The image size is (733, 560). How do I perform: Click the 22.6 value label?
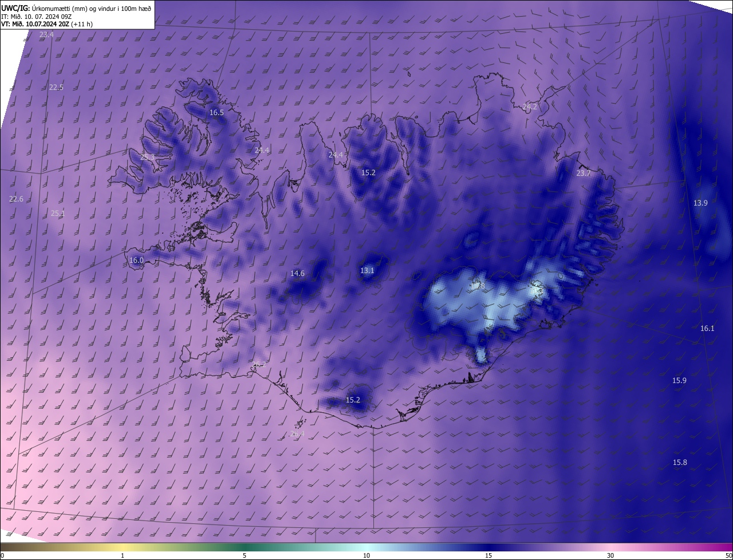point(16,199)
